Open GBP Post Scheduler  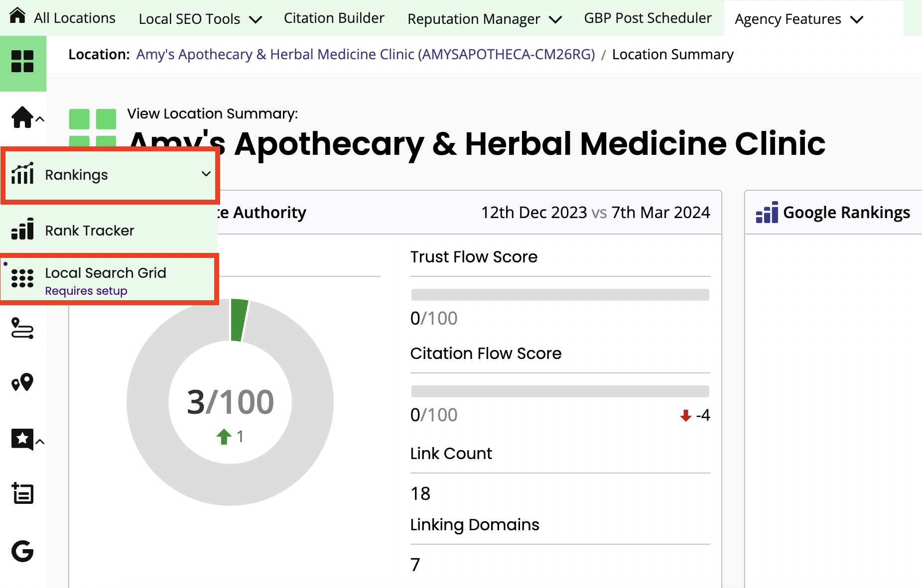point(648,18)
